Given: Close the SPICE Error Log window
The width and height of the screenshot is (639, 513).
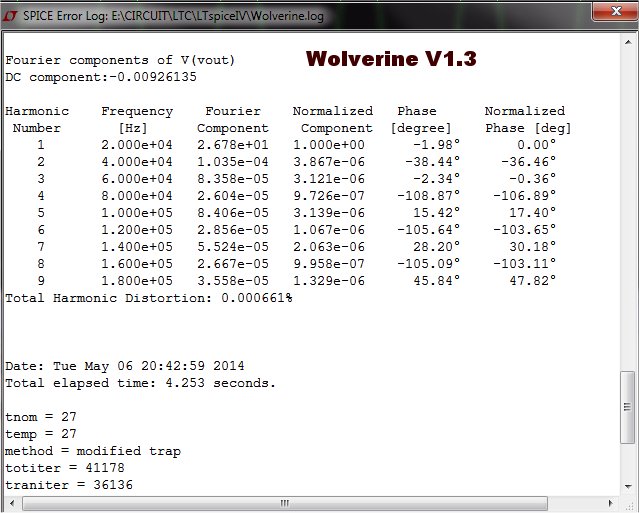Looking at the screenshot, I should coord(615,11).
